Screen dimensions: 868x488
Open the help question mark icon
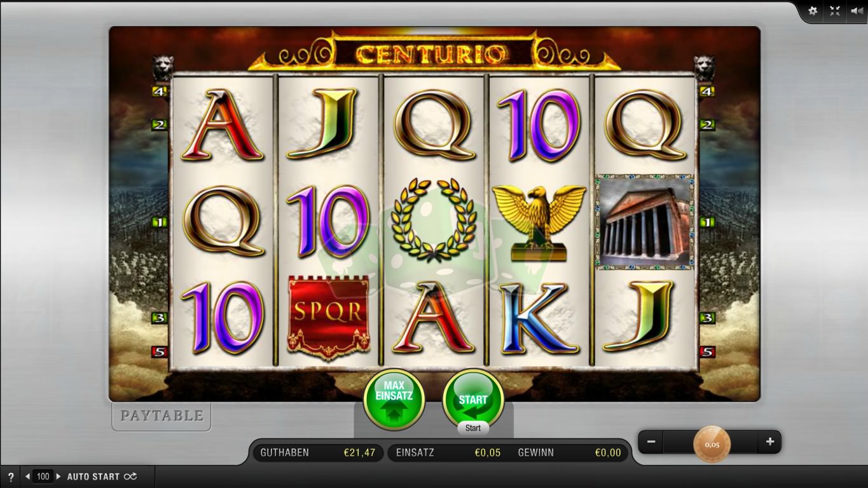[x=11, y=477]
